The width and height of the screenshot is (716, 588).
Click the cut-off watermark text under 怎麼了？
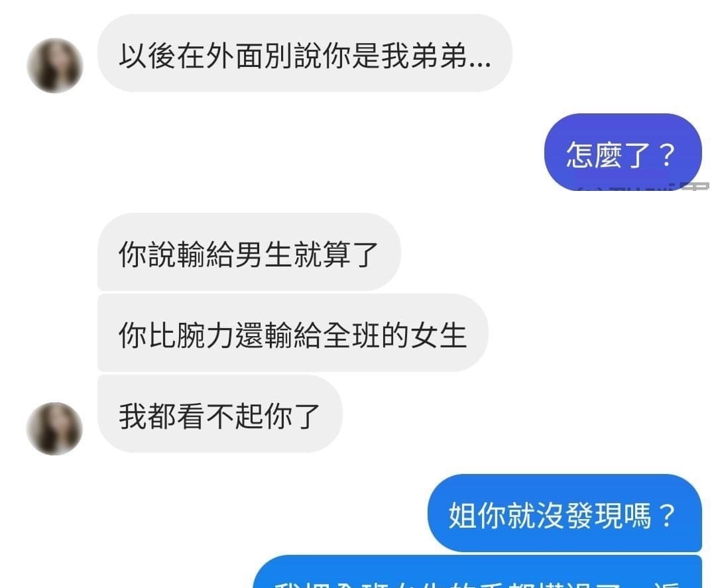pyautogui.click(x=644, y=187)
